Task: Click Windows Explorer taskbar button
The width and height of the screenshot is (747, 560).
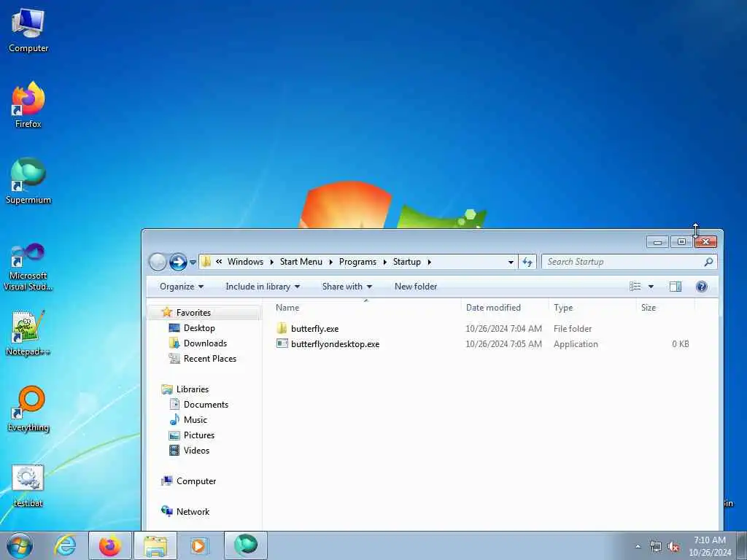Action: pyautogui.click(x=155, y=545)
